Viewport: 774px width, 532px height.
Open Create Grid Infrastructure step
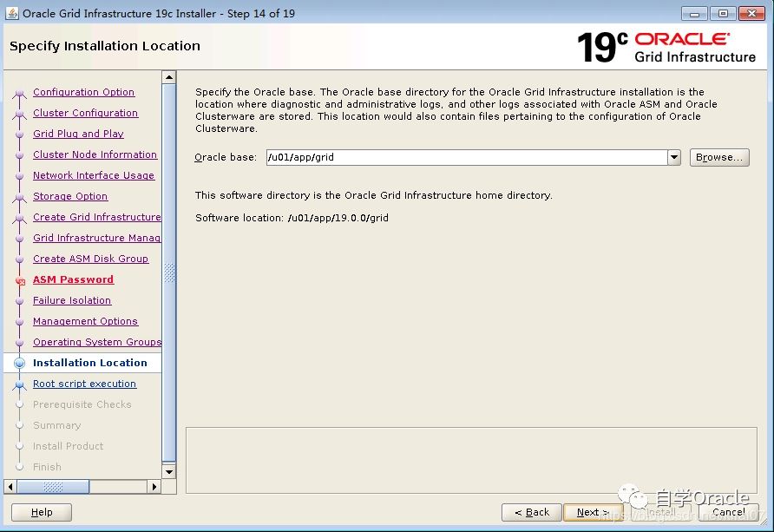pyautogui.click(x=97, y=217)
